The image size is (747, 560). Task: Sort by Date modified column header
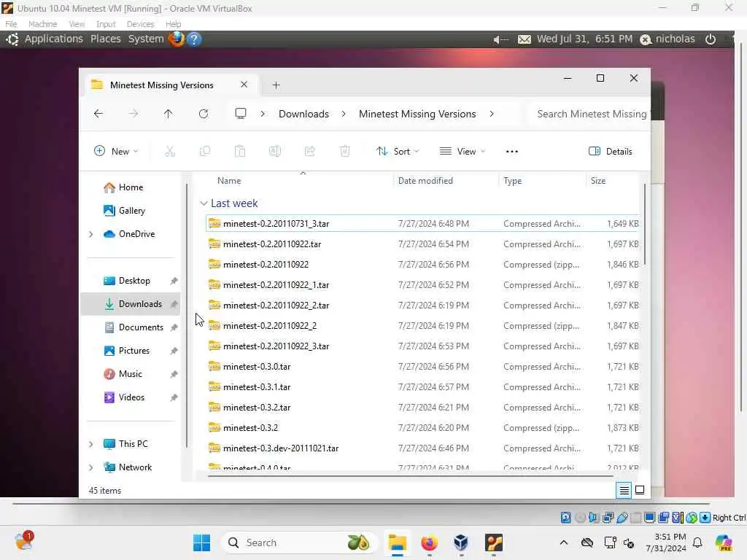point(425,181)
